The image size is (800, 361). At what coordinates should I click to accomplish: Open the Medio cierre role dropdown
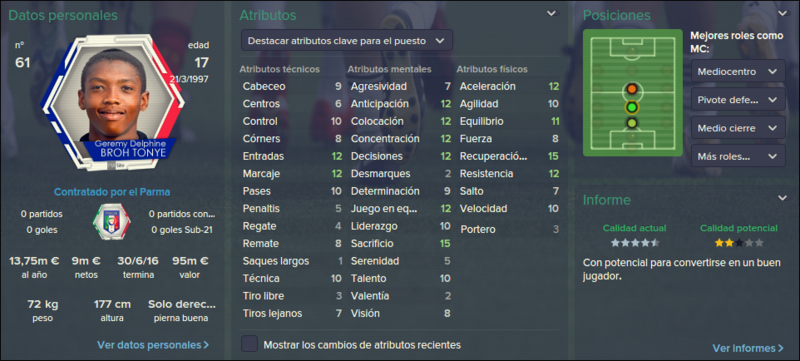738,128
